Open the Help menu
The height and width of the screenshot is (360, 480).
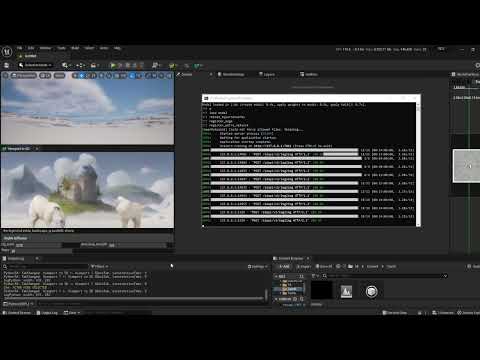[117, 48]
